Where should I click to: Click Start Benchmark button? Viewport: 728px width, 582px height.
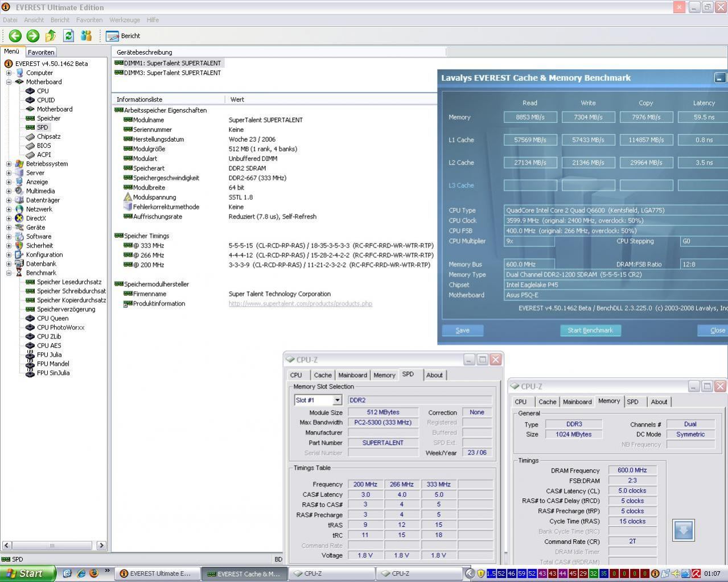tap(590, 331)
